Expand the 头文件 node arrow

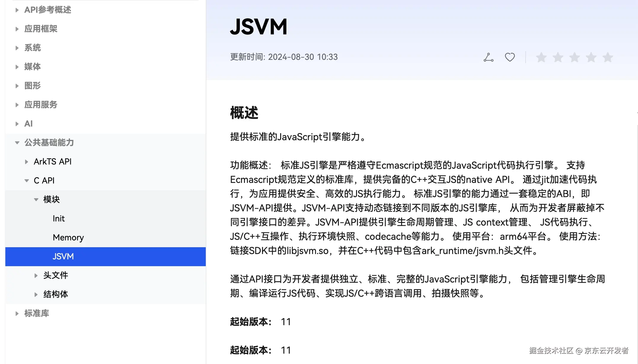click(x=36, y=276)
